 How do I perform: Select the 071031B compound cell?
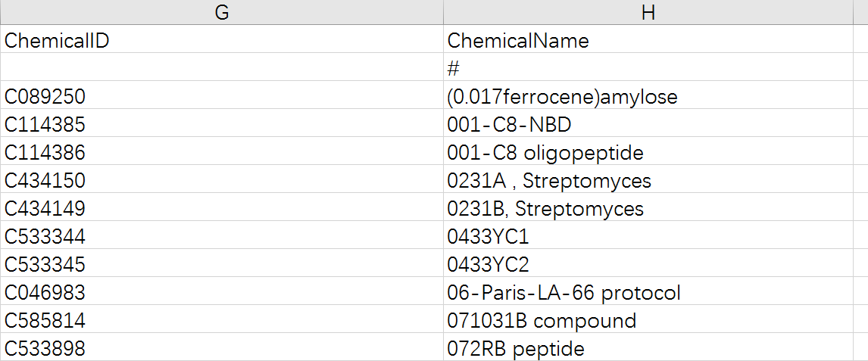[x=648, y=320]
